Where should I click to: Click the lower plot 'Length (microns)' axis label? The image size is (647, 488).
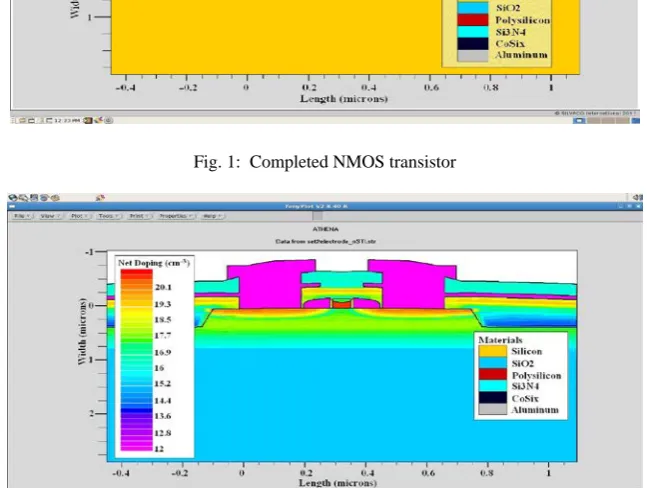tap(338, 483)
